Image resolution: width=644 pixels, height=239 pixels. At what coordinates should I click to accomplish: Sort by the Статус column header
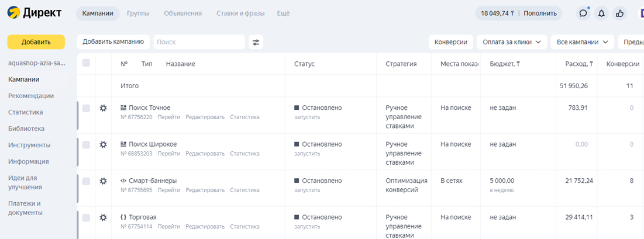(304, 64)
